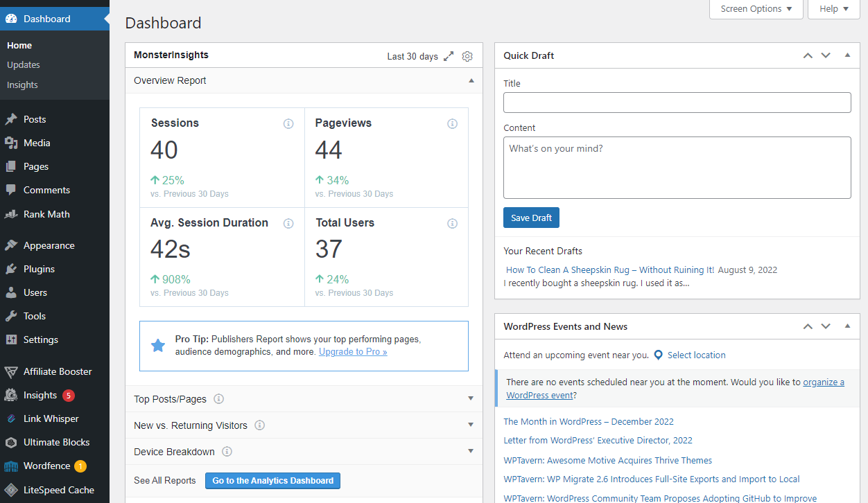Click the MonsterInsights full-width expand icon
The height and width of the screenshot is (503, 868).
coord(449,56)
